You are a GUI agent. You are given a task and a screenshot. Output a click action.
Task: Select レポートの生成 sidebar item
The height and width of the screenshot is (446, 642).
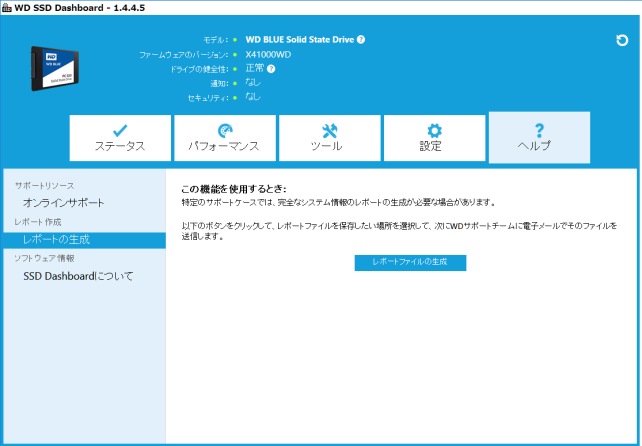pyautogui.click(x=84, y=240)
